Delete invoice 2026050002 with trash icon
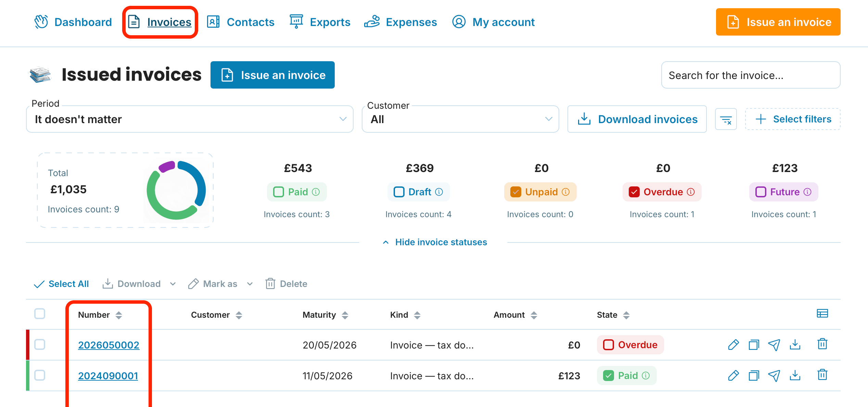868x407 pixels. [x=822, y=344]
